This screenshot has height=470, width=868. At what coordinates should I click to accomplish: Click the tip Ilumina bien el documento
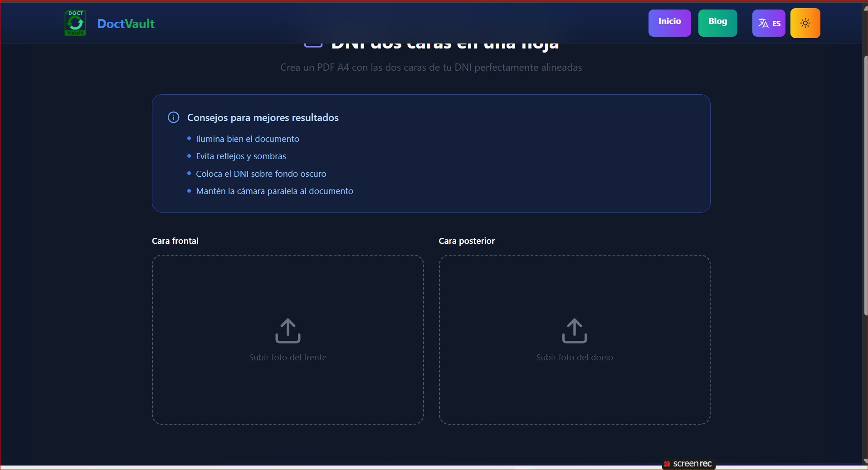click(x=247, y=139)
